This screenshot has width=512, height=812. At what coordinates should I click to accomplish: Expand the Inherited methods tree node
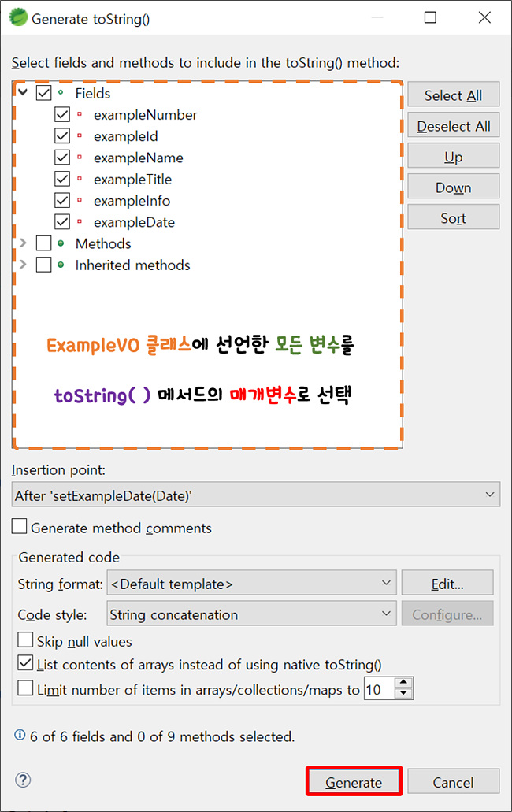pos(23,265)
